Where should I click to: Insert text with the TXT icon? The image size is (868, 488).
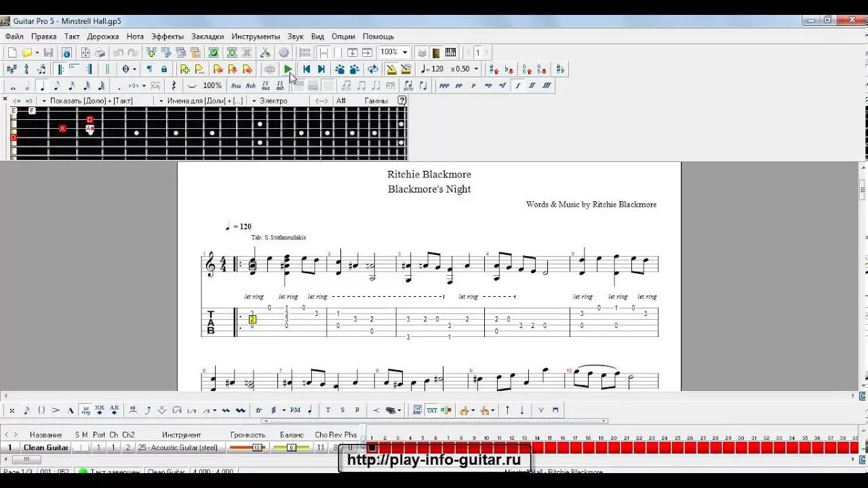click(x=432, y=410)
